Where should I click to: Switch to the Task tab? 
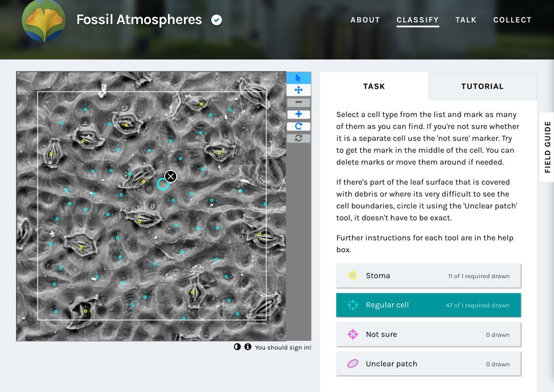tap(374, 86)
